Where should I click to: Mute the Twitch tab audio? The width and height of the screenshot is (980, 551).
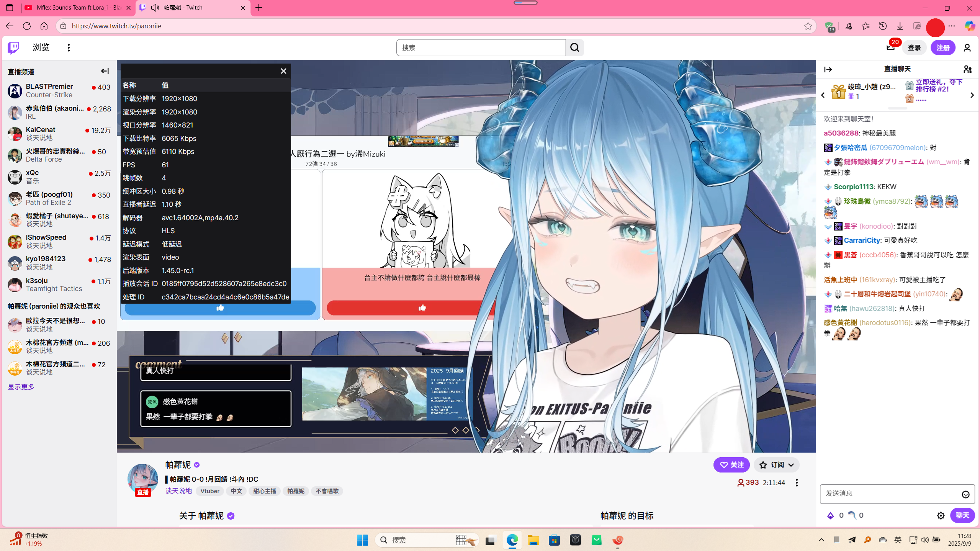[155, 8]
